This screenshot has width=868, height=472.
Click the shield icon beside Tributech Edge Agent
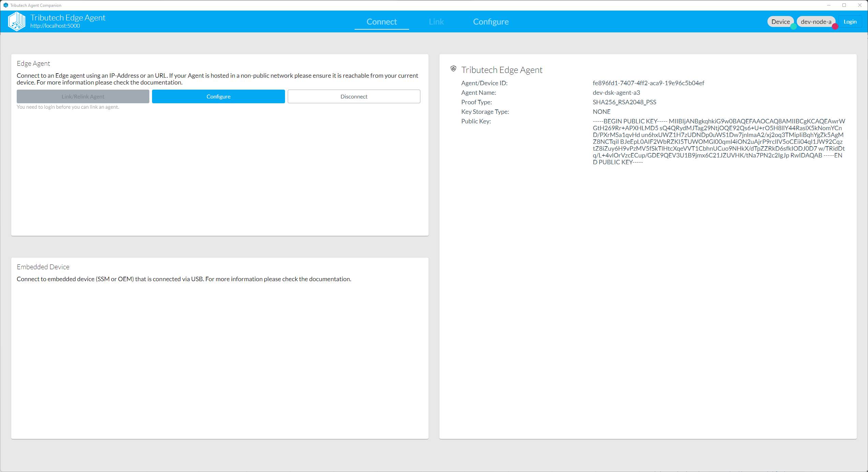pyautogui.click(x=453, y=69)
